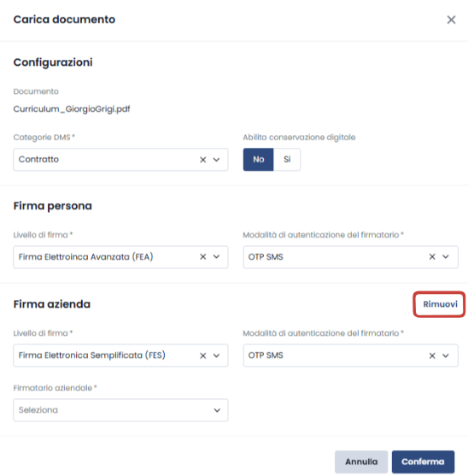The height and width of the screenshot is (476, 468).
Task: Expand Firma persona authentication mode dropdown
Action: pyautogui.click(x=446, y=257)
